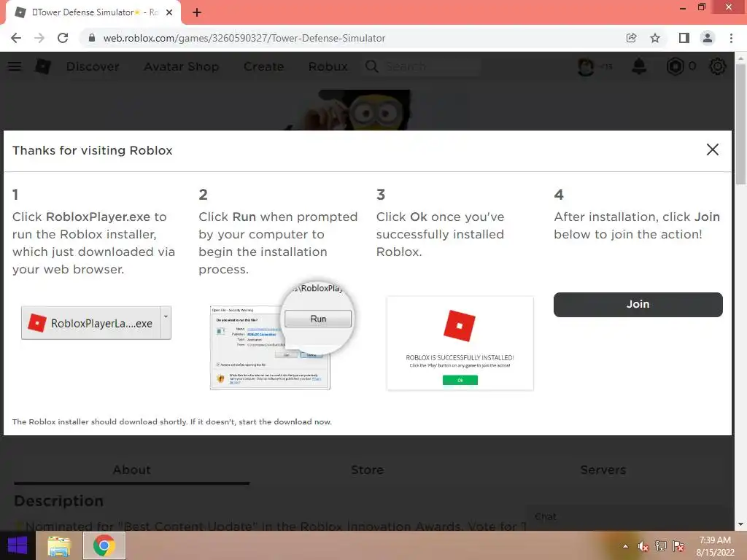Open the Robux balance icon

tap(675, 66)
